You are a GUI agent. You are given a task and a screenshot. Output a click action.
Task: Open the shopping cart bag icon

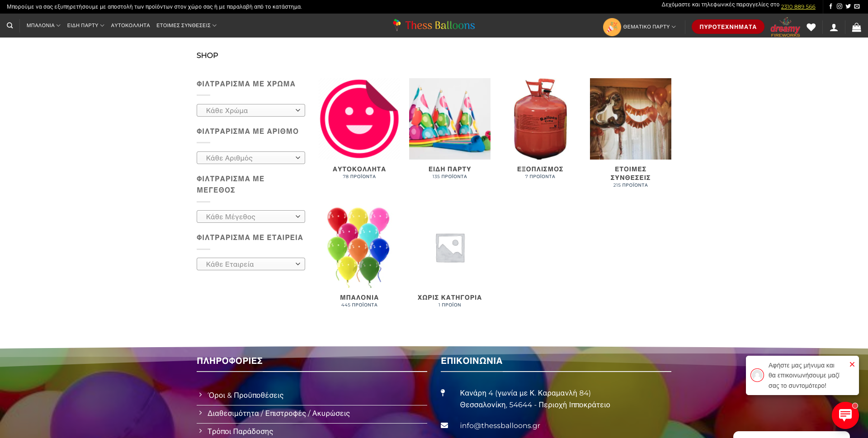pyautogui.click(x=856, y=27)
